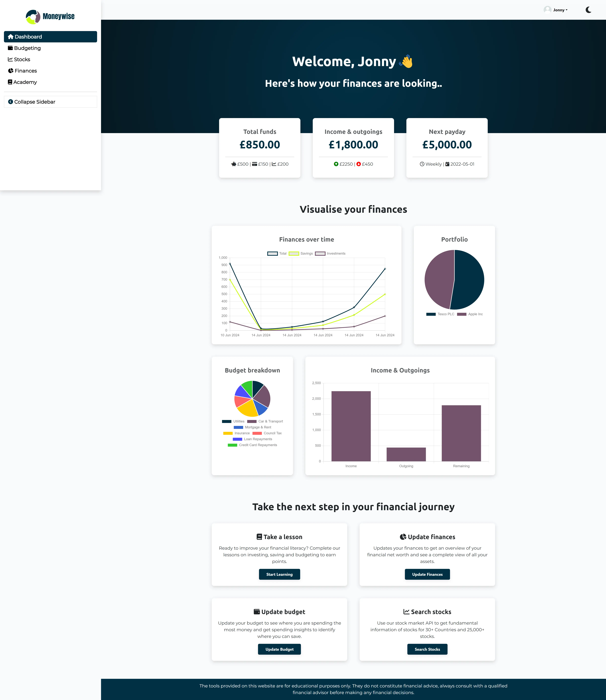Click the Visualise your finances heading
Screen dimensions: 606x700
pyautogui.click(x=353, y=209)
